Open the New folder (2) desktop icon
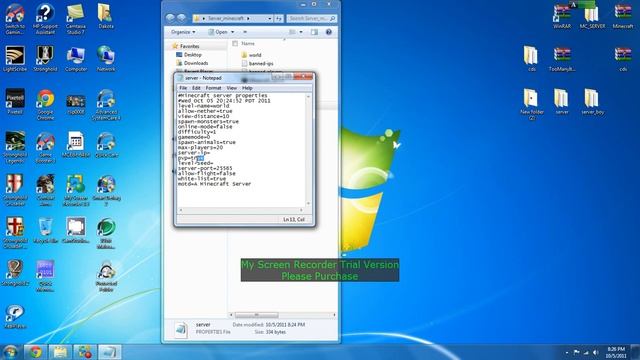The image size is (640, 360). tap(531, 104)
